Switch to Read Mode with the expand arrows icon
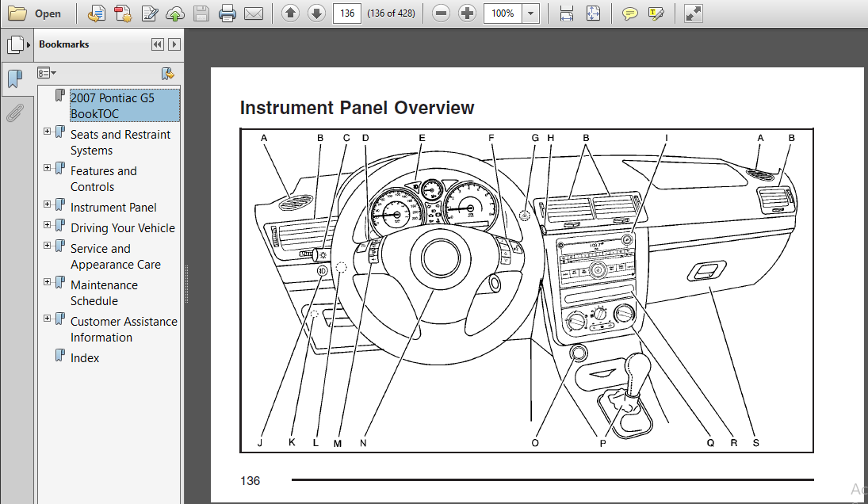868x504 pixels. (693, 13)
